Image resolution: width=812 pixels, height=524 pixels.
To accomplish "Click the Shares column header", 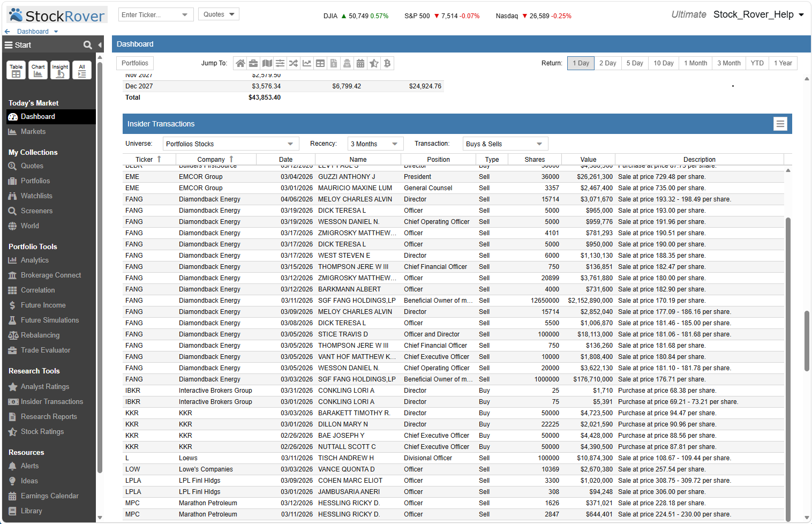I will (x=535, y=160).
